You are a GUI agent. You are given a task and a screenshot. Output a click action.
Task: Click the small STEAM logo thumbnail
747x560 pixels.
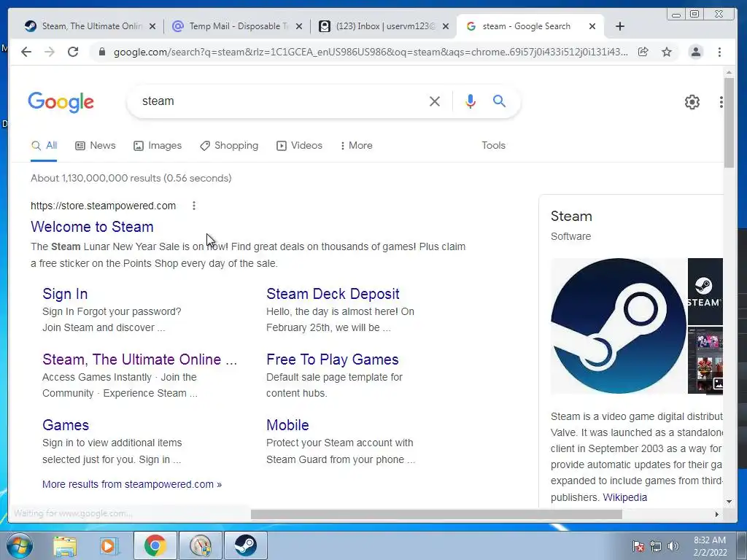(x=705, y=292)
